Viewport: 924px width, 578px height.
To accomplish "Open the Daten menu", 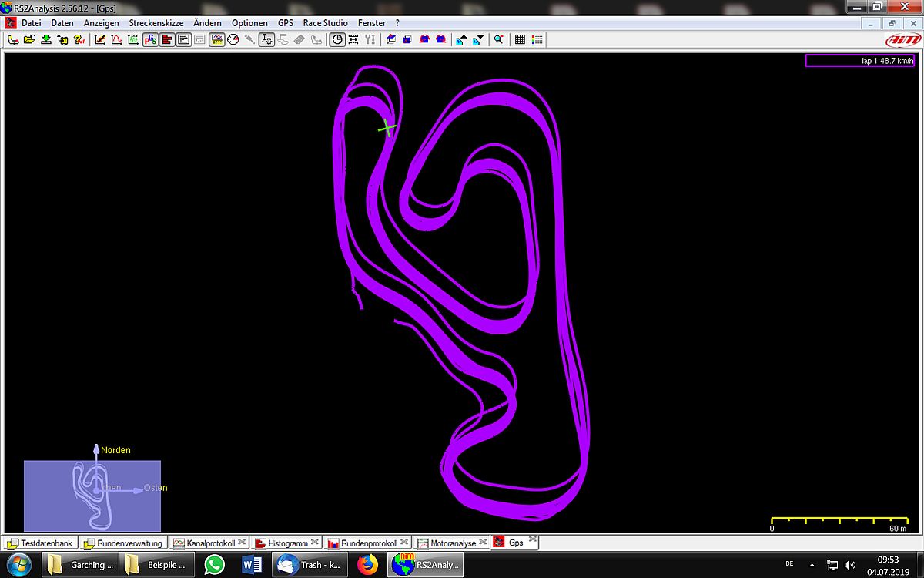I will (x=62, y=23).
